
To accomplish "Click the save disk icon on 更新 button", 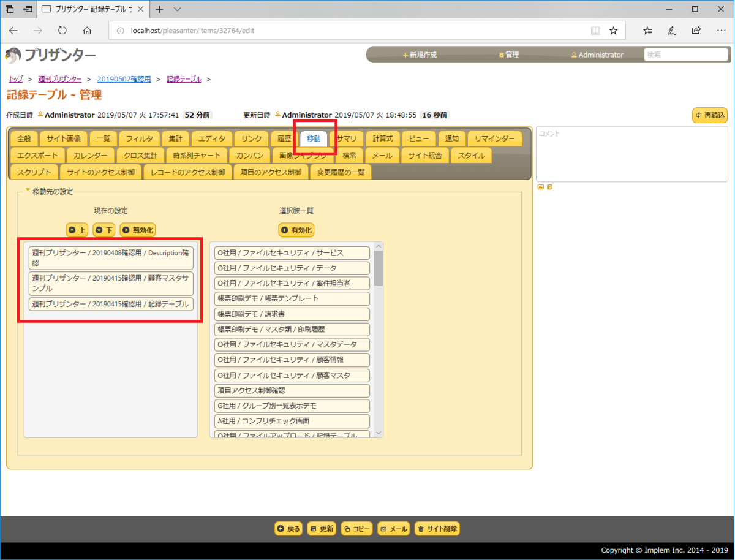I will (x=314, y=528).
